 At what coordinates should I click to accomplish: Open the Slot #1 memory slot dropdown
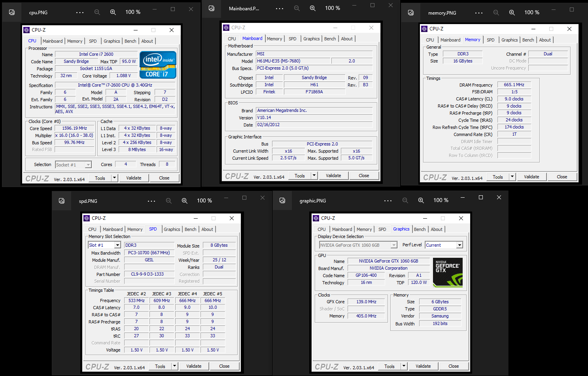click(104, 245)
